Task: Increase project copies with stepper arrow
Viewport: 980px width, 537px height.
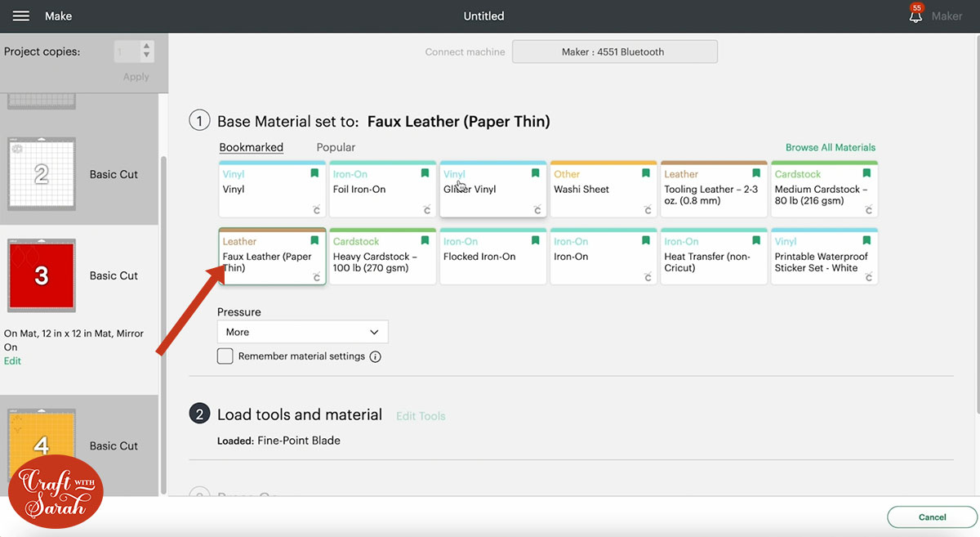Action: point(147,47)
